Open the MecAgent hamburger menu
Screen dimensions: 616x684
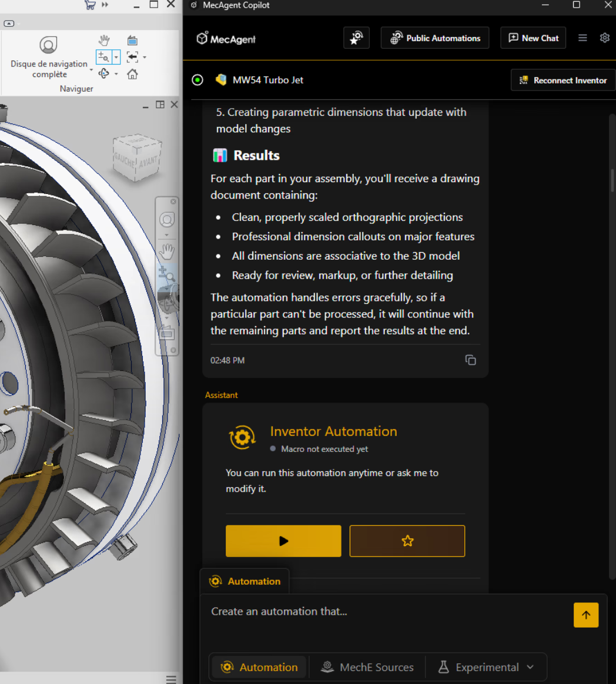582,38
